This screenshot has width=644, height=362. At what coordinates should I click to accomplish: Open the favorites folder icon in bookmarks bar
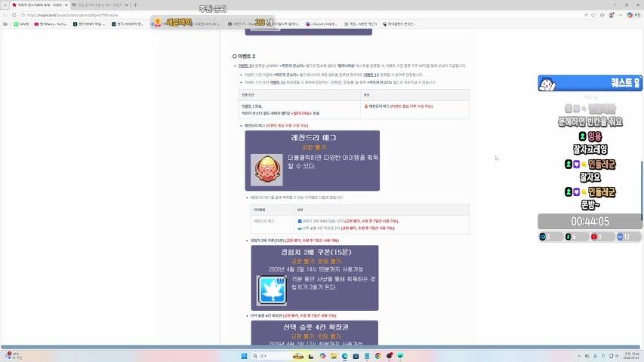5,24
